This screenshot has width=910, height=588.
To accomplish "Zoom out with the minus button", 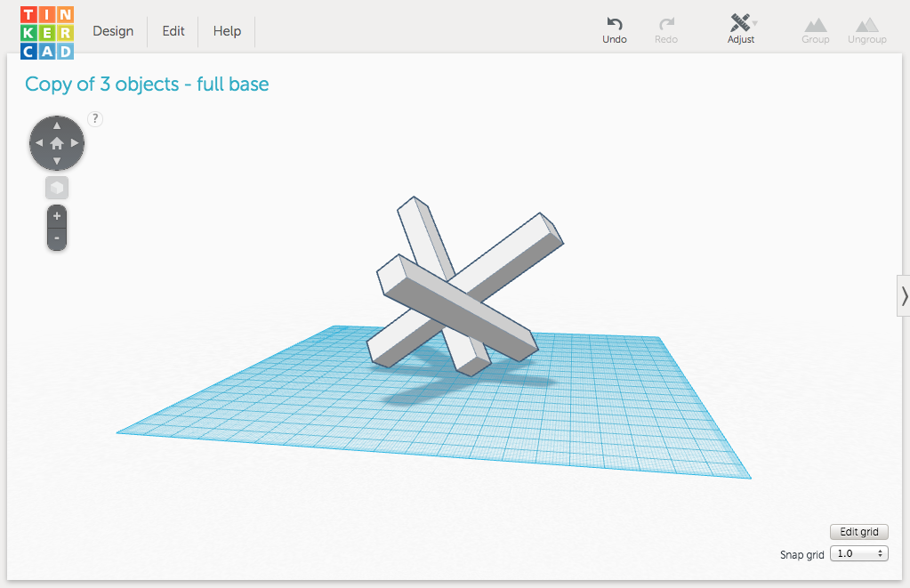I will [x=57, y=238].
